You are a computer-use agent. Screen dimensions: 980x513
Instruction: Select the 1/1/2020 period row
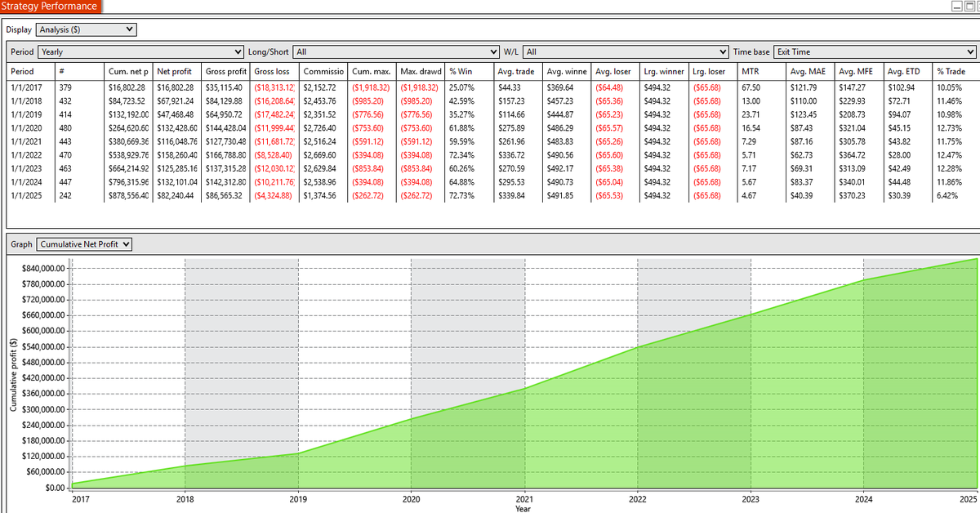point(492,128)
